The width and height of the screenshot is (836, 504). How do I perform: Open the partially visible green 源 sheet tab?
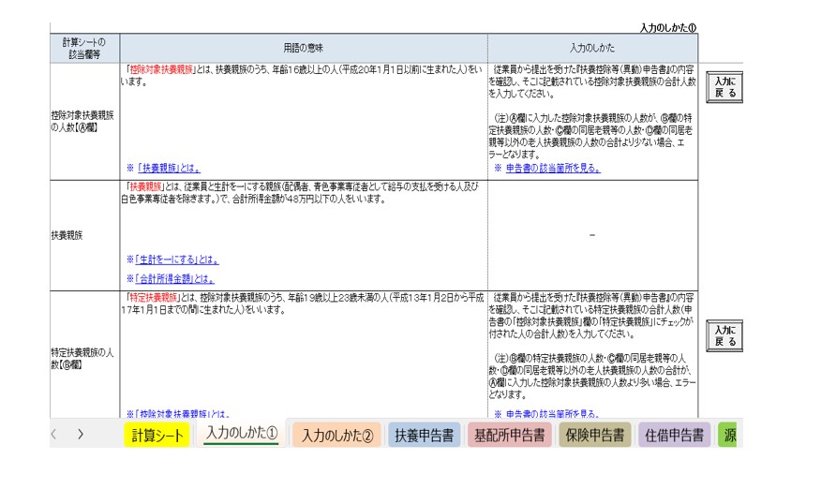click(x=728, y=436)
